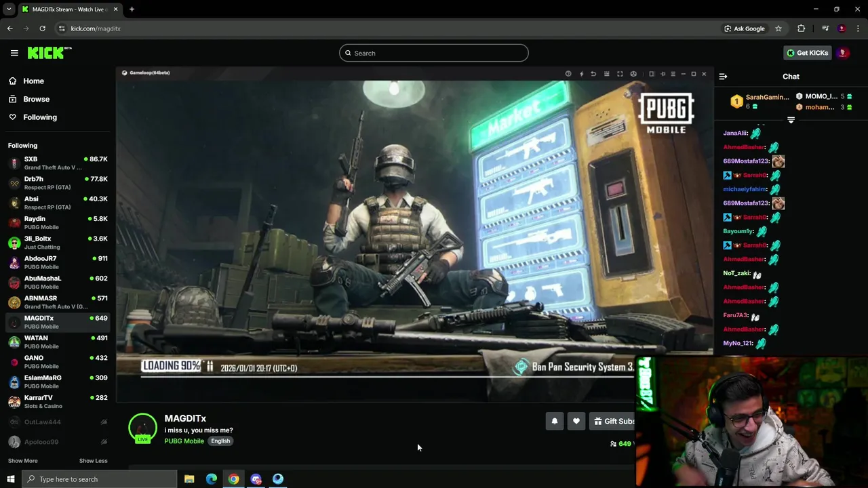Click MAGDITx live avatar
Image resolution: width=868 pixels, height=488 pixels.
pos(142,428)
